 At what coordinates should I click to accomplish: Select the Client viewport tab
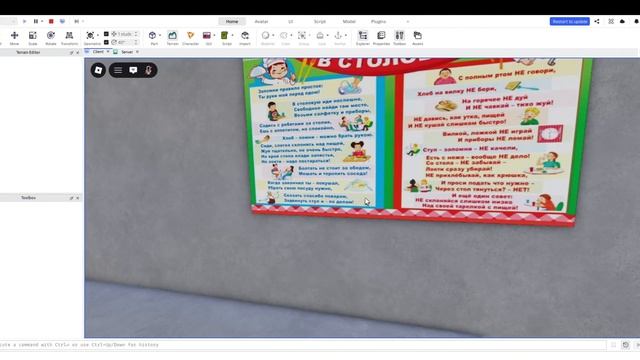click(98, 52)
